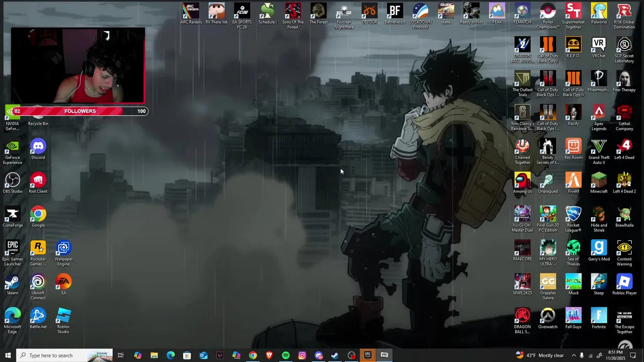
Task: Open the ARC Raiders desktop shortcut
Action: pos(191,14)
